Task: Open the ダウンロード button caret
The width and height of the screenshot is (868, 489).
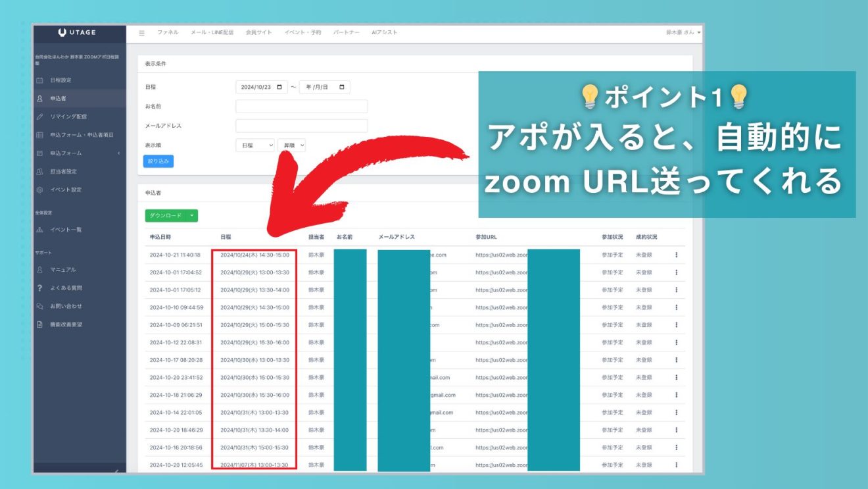Action: 191,215
